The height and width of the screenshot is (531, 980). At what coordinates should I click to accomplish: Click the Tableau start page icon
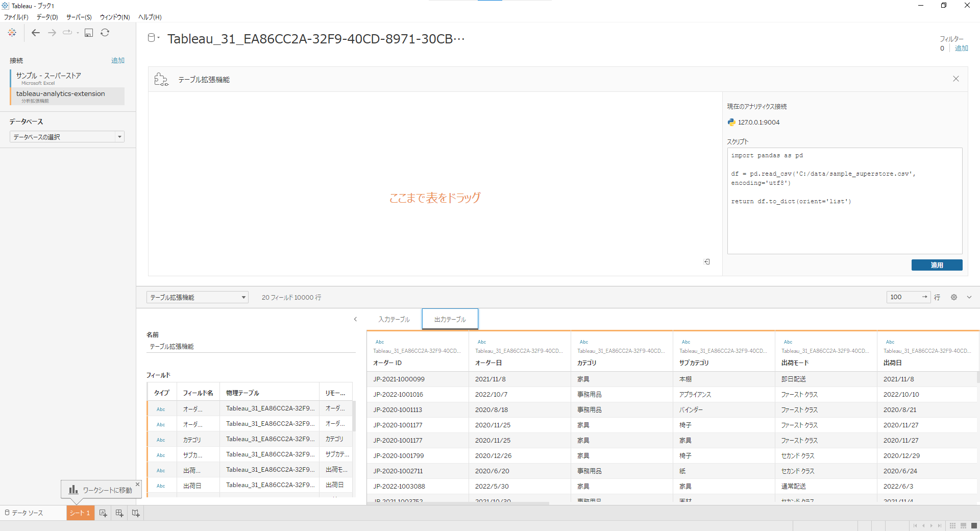coord(12,33)
